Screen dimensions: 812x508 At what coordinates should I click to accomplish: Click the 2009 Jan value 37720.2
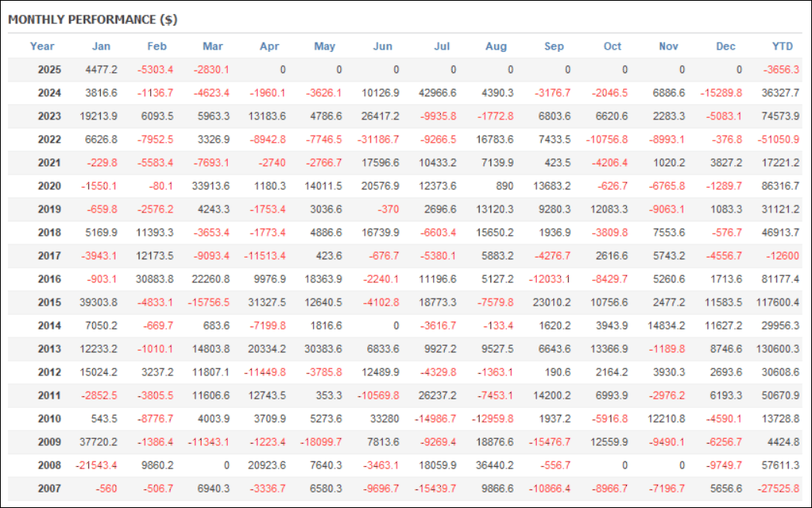pos(98,442)
